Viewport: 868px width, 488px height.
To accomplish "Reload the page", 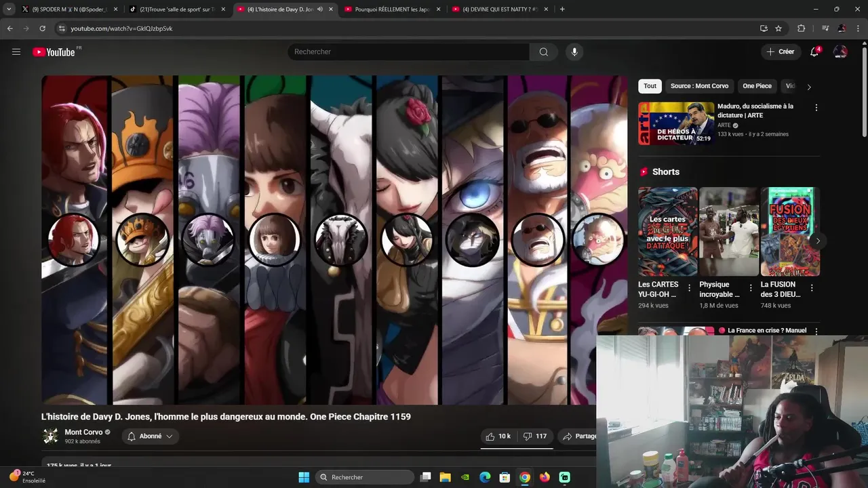I will click(42, 28).
